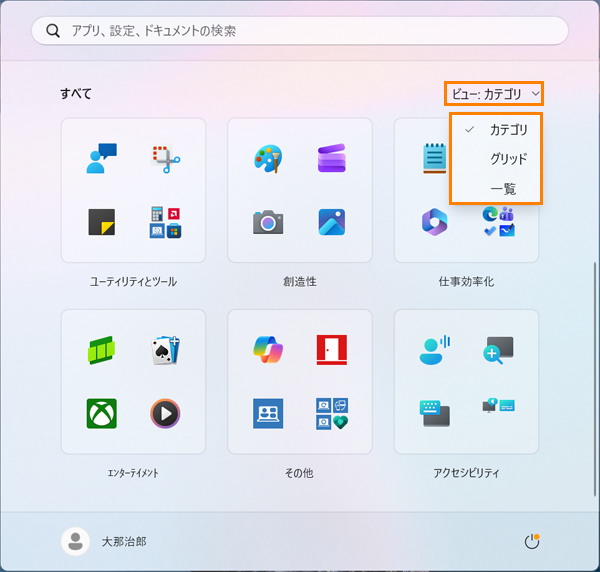The width and height of the screenshot is (600, 572).
Task: Launch the On-Screen Keyboard icon
Action: point(435,413)
